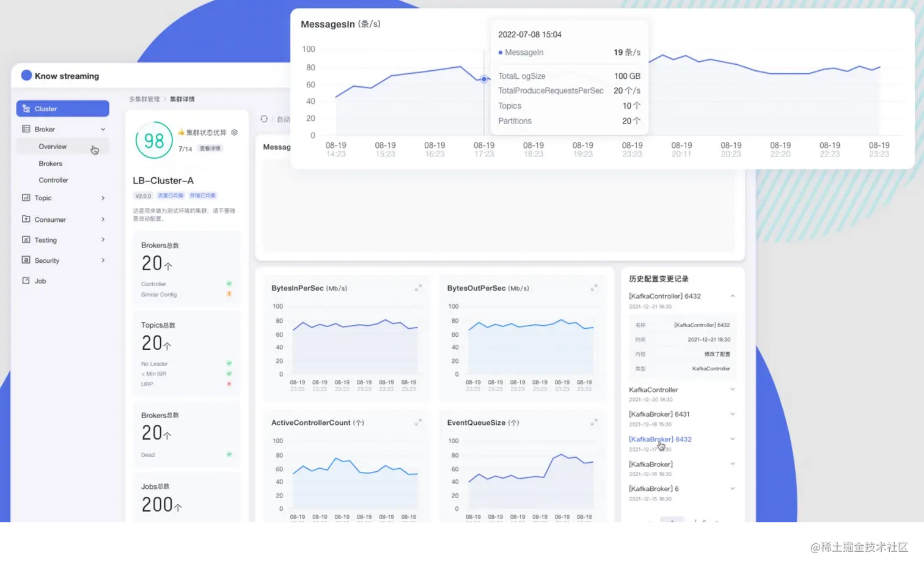Viewport: 924px width, 569px height.
Task: Click the highlighted MessagesIn data point
Action: click(x=484, y=79)
